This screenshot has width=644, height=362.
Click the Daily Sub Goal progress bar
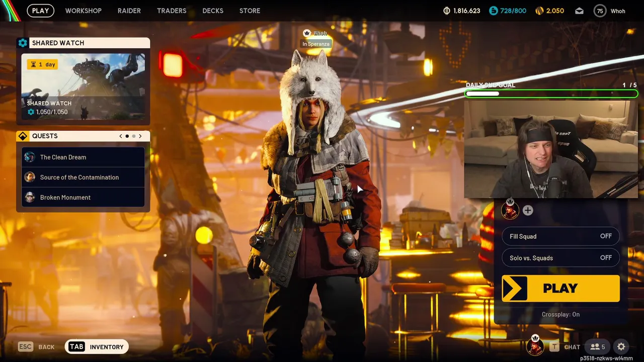(x=551, y=94)
